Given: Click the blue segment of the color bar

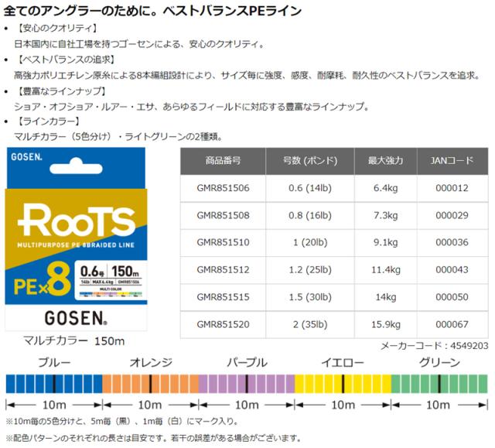Looking at the screenshot, I should coord(54,384).
